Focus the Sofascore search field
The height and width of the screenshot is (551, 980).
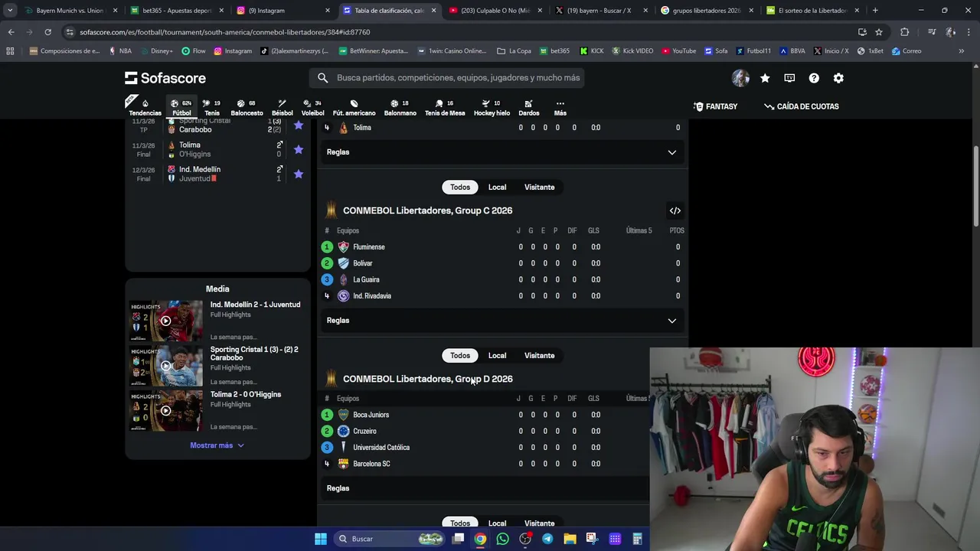click(x=447, y=77)
